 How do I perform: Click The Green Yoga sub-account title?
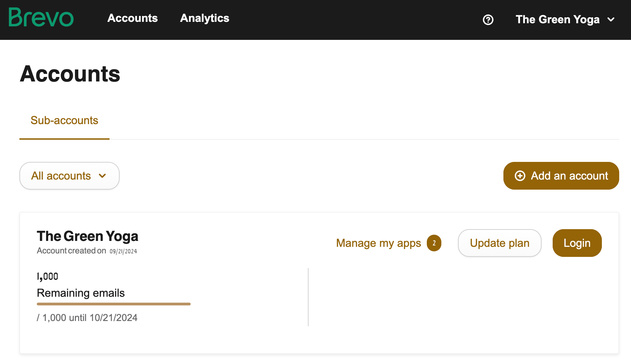87,236
